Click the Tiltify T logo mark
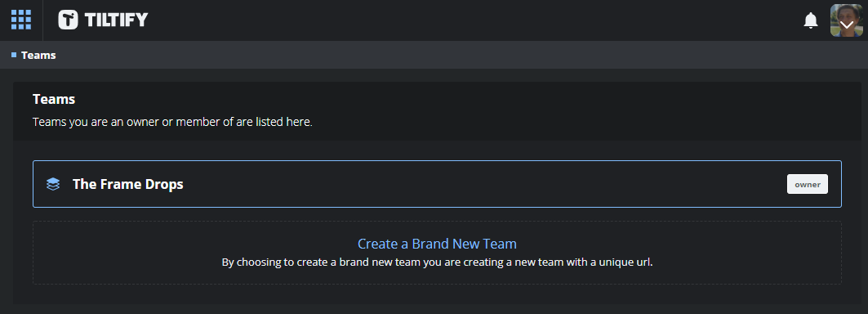The width and height of the screenshot is (868, 314). coord(68,20)
